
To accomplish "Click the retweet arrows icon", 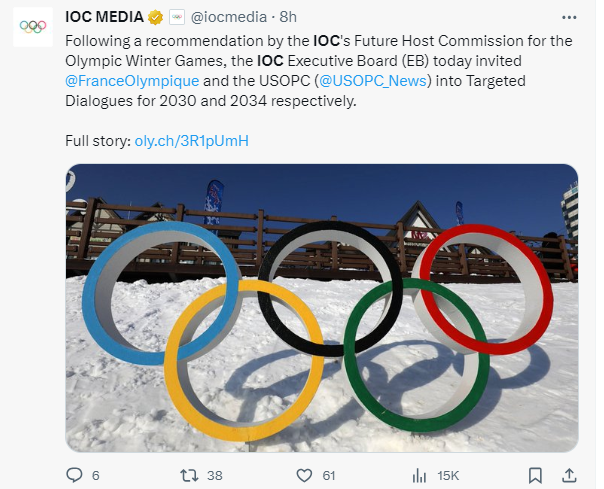I will [190, 475].
